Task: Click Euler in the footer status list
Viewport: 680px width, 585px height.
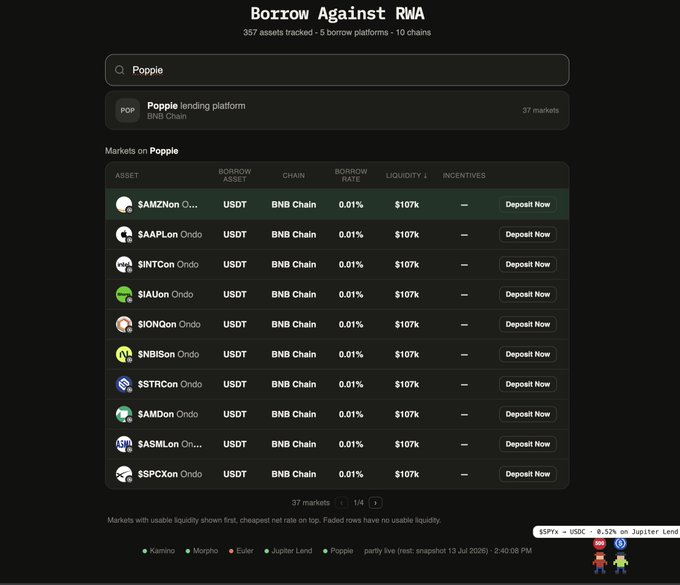Action: tap(241, 551)
